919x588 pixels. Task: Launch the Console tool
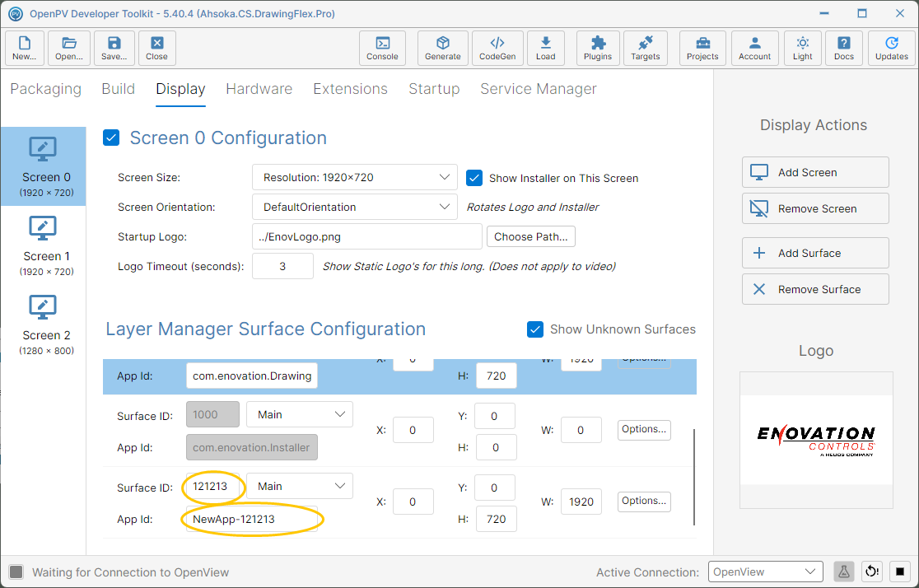[382, 48]
